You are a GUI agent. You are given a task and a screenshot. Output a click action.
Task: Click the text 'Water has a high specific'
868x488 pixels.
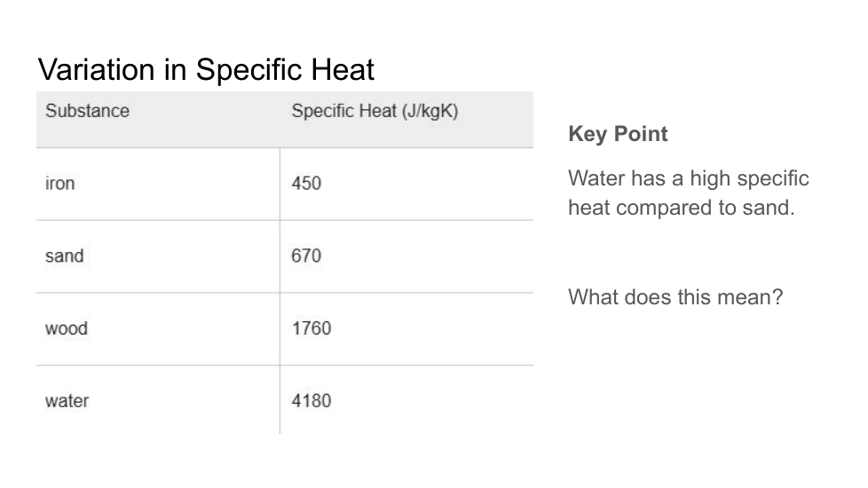click(689, 178)
